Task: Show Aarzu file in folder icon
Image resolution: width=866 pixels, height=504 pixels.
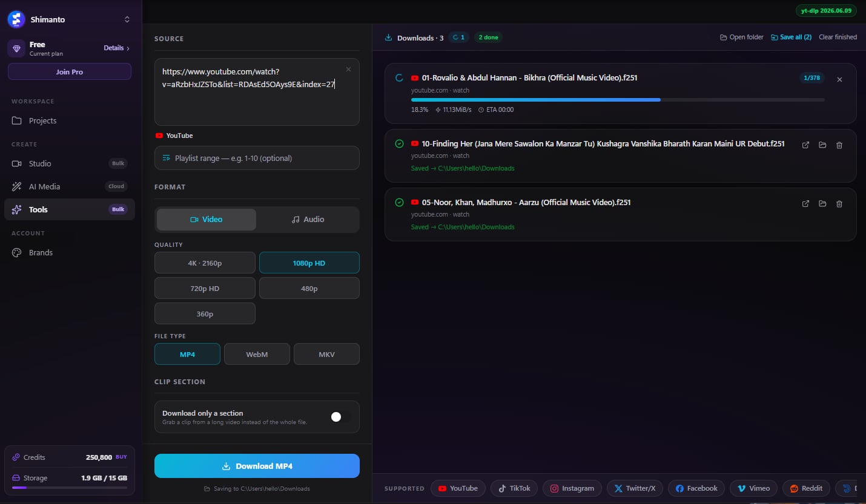Action: click(822, 204)
